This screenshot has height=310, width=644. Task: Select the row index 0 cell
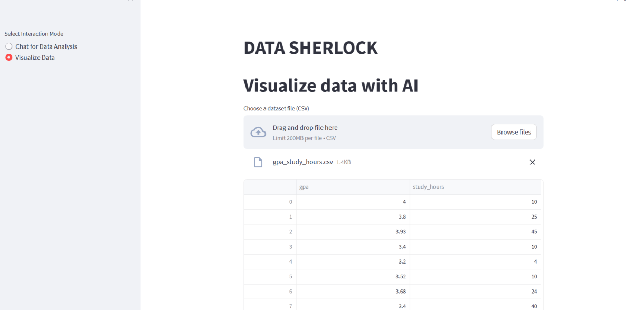coord(270,202)
